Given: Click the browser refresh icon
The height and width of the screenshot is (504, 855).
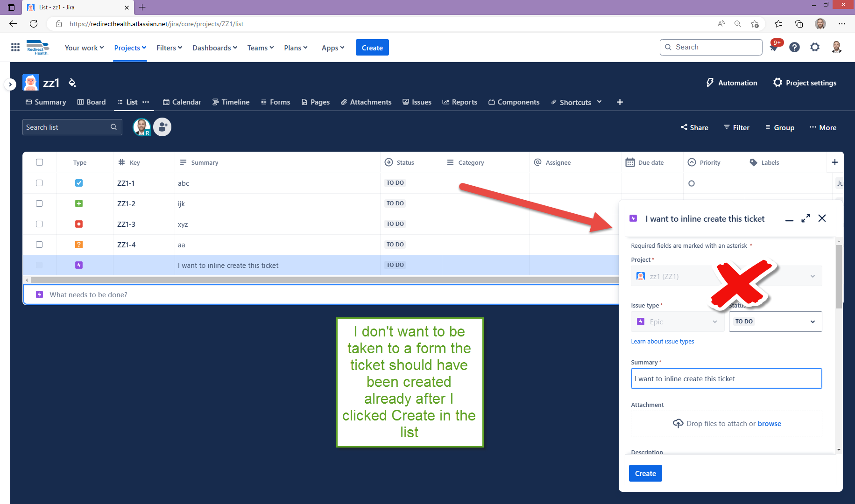Looking at the screenshot, I should pyautogui.click(x=34, y=24).
